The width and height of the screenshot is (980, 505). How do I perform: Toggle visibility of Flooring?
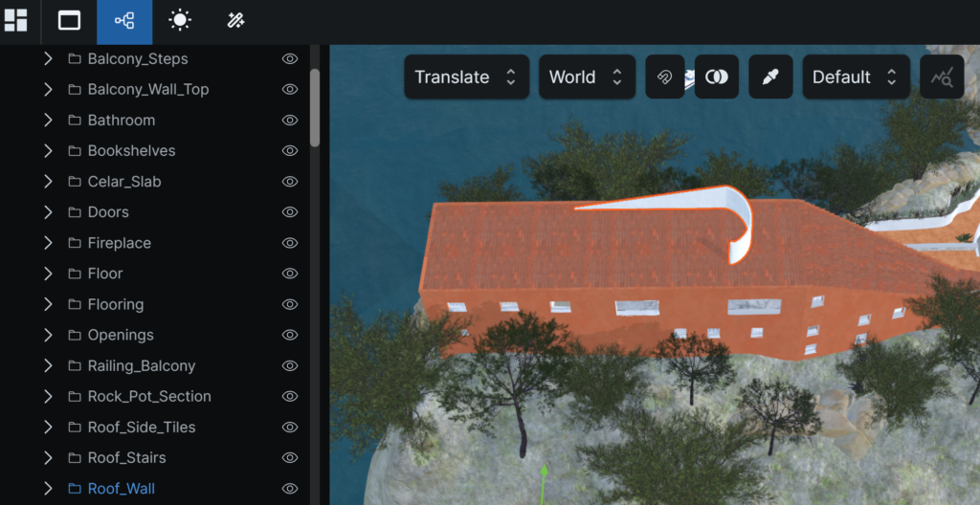point(289,304)
